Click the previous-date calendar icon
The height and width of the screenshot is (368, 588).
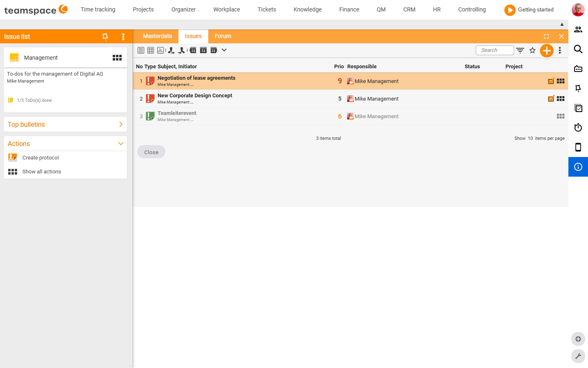(193, 50)
